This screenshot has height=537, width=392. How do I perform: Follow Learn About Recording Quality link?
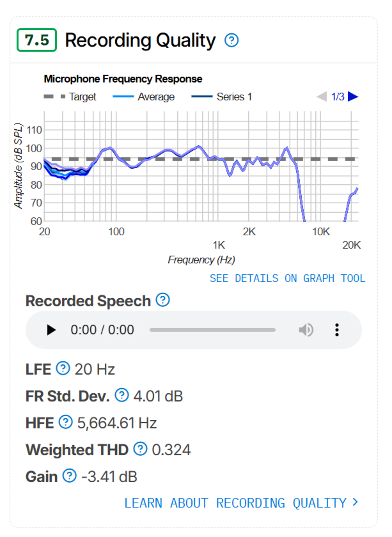[241, 503]
